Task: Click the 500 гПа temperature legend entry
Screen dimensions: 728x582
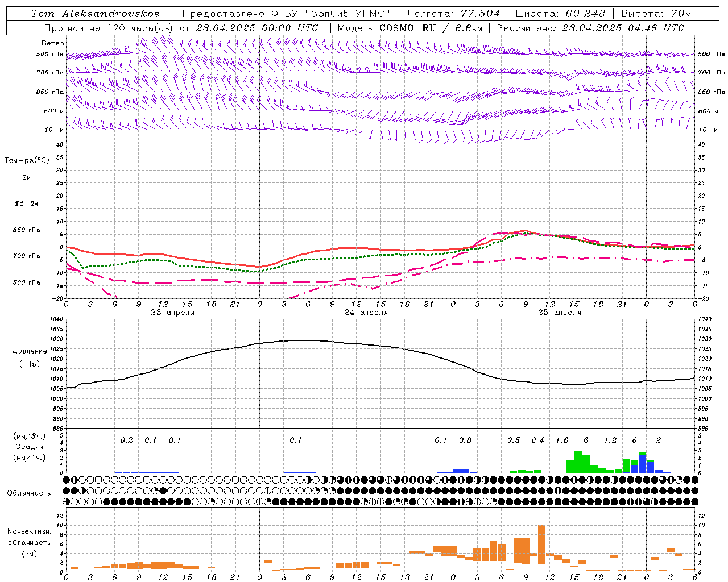Action: pyautogui.click(x=27, y=282)
